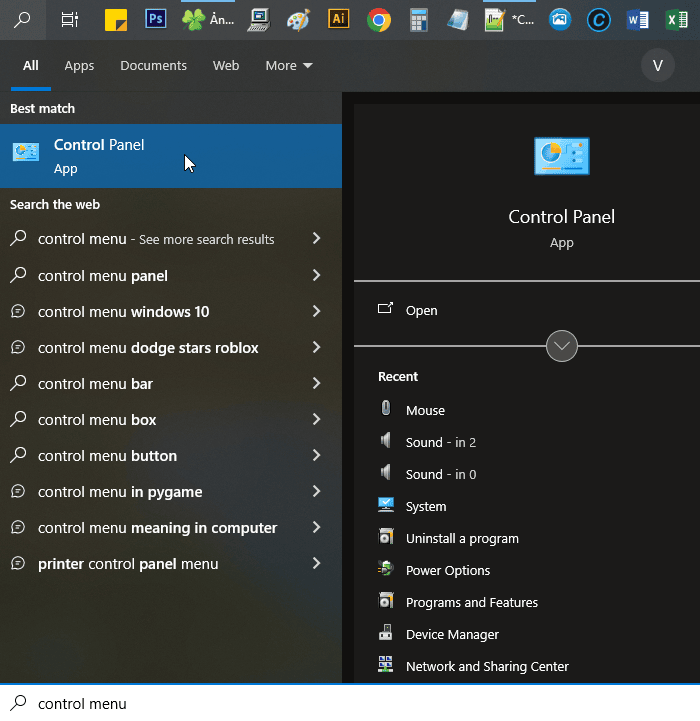Open the More filters dropdown

pyautogui.click(x=289, y=65)
